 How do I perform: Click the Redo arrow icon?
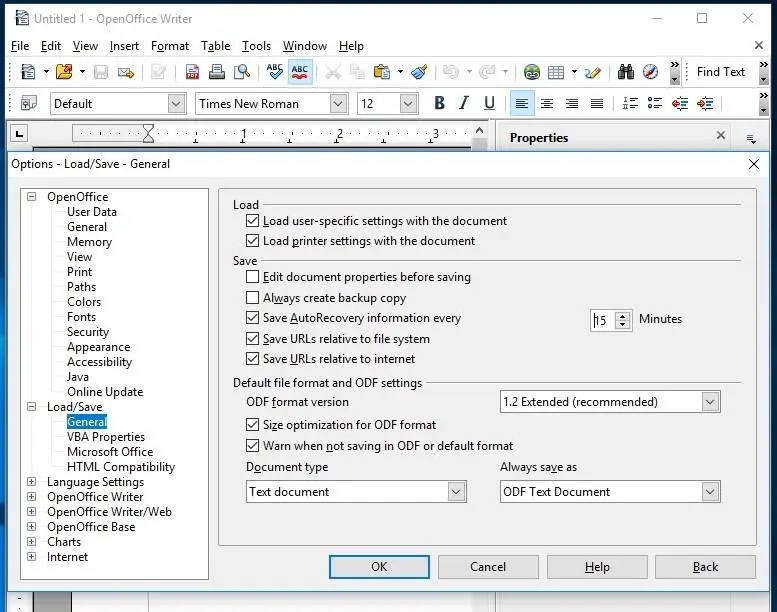[x=487, y=72]
